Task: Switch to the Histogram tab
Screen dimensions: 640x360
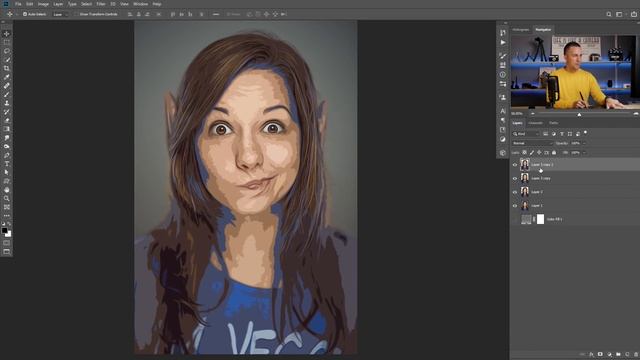Action: (521, 30)
